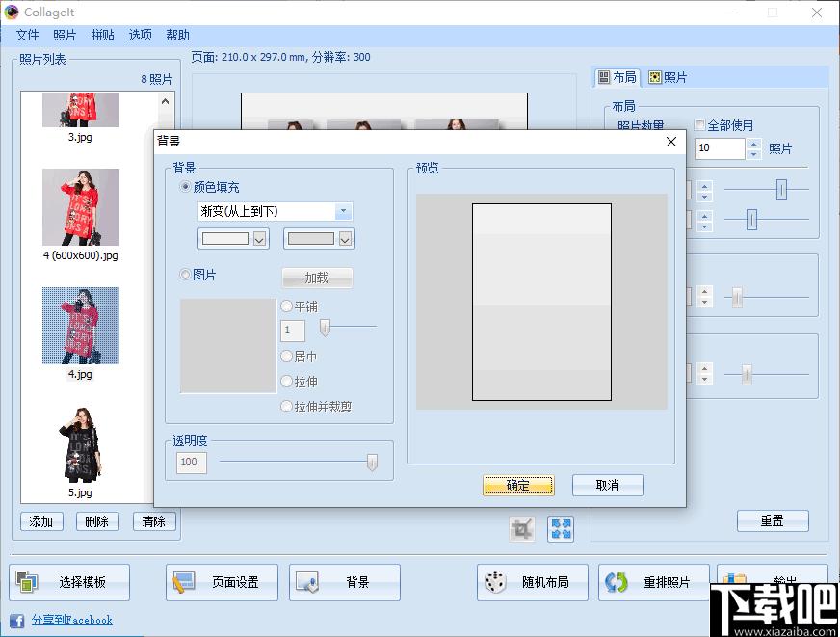Click the background preview page
The image size is (840, 637).
point(541,302)
